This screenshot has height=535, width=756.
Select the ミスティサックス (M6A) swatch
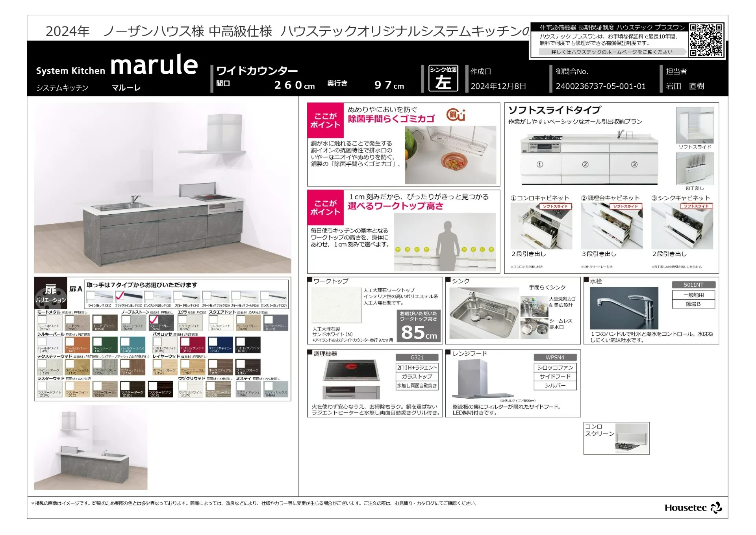276,389
